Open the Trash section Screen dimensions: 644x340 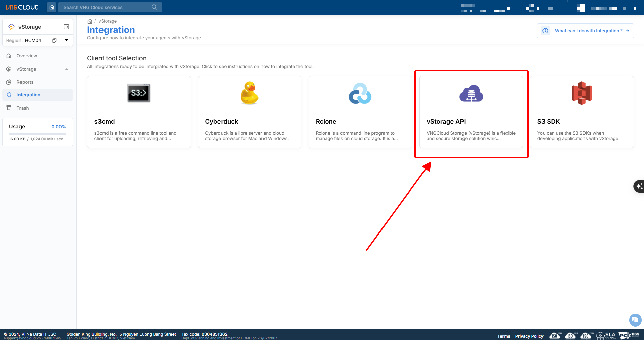click(23, 108)
